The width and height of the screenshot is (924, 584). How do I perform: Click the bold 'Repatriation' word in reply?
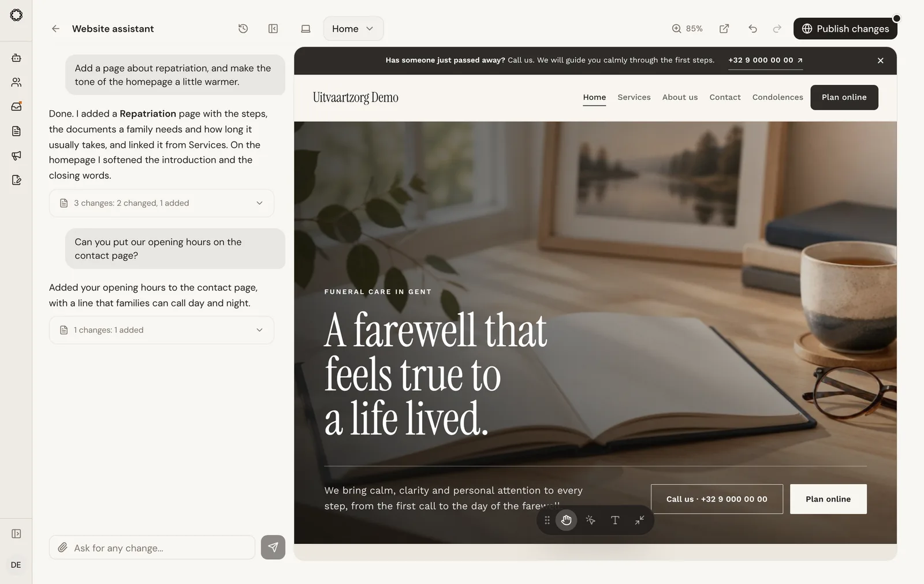(x=148, y=114)
